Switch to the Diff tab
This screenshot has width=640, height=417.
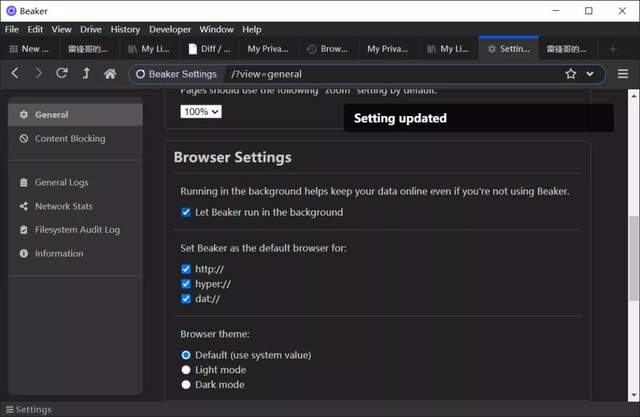[x=210, y=48]
